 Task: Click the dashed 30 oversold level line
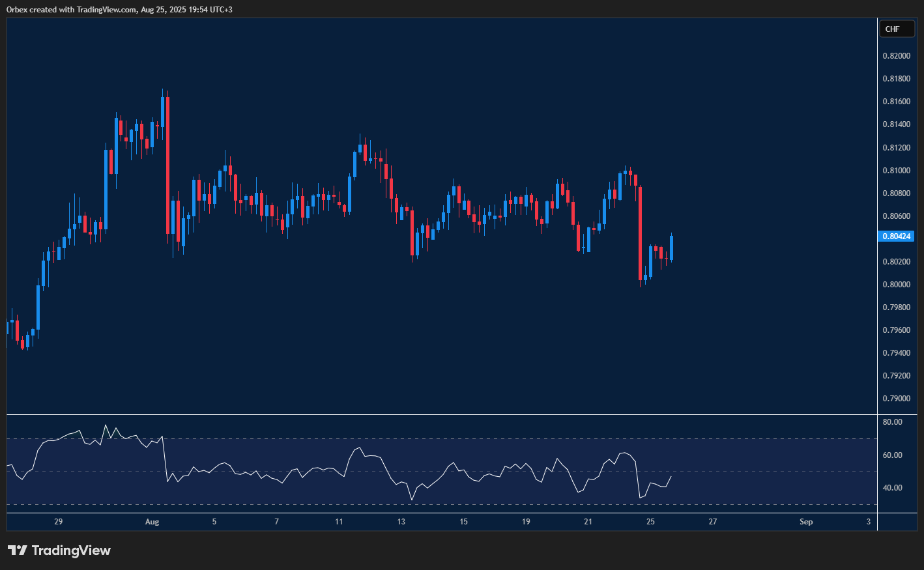click(391, 504)
